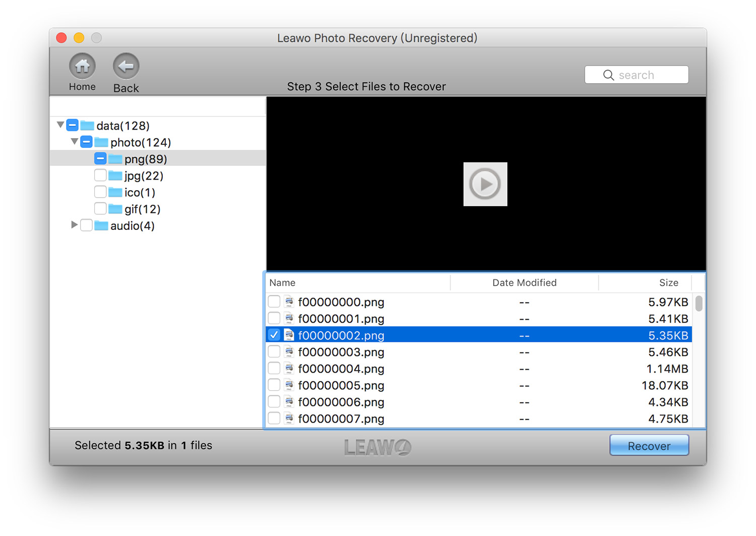The width and height of the screenshot is (756, 536).
Task: Collapse the data(128) tree node
Action: (60, 125)
